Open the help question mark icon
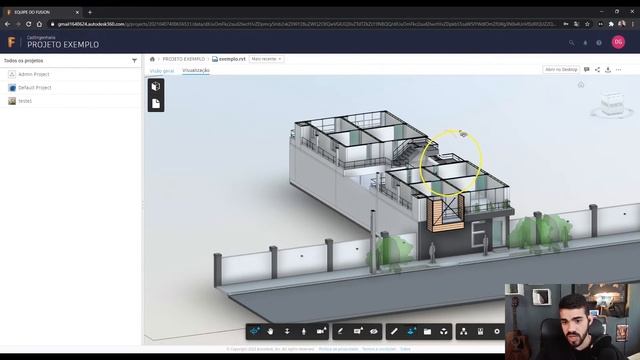This screenshot has height=360, width=640. coord(599,42)
